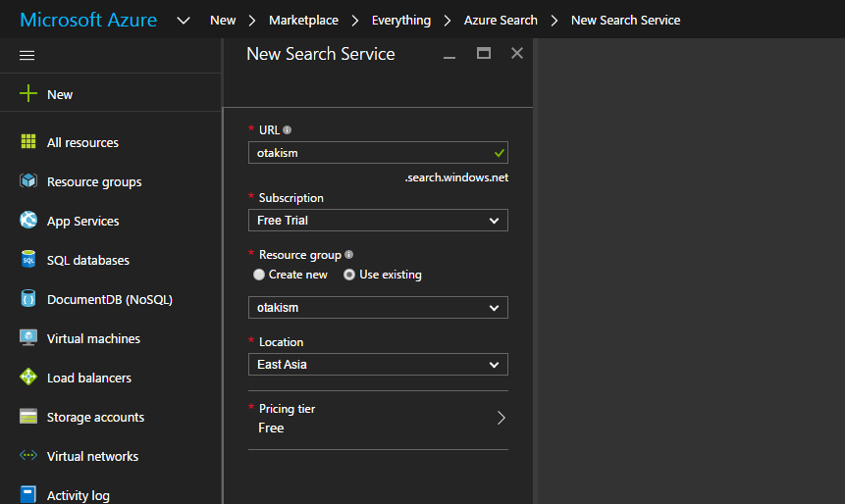
Task: Click the DocumentDB (NoSQL) icon
Action: click(x=28, y=299)
